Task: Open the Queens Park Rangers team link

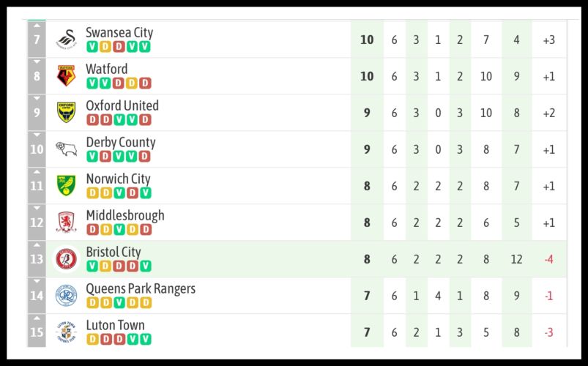Action: (141, 289)
